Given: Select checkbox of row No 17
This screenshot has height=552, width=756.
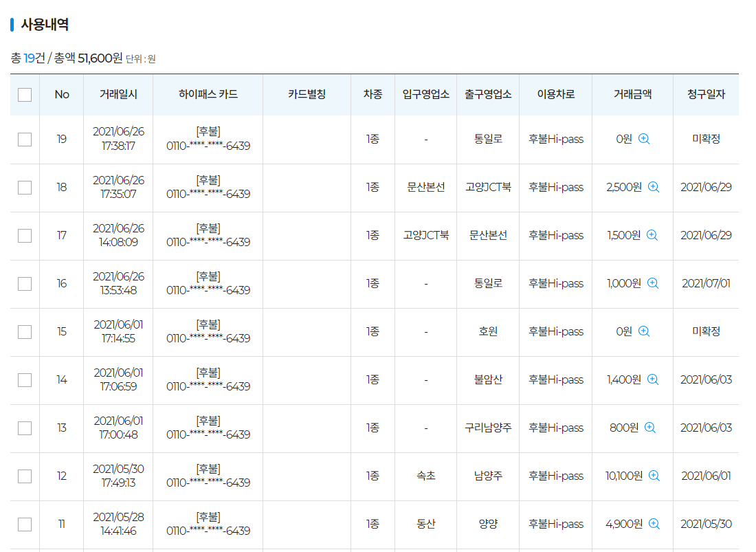Looking at the screenshot, I should [x=25, y=236].
